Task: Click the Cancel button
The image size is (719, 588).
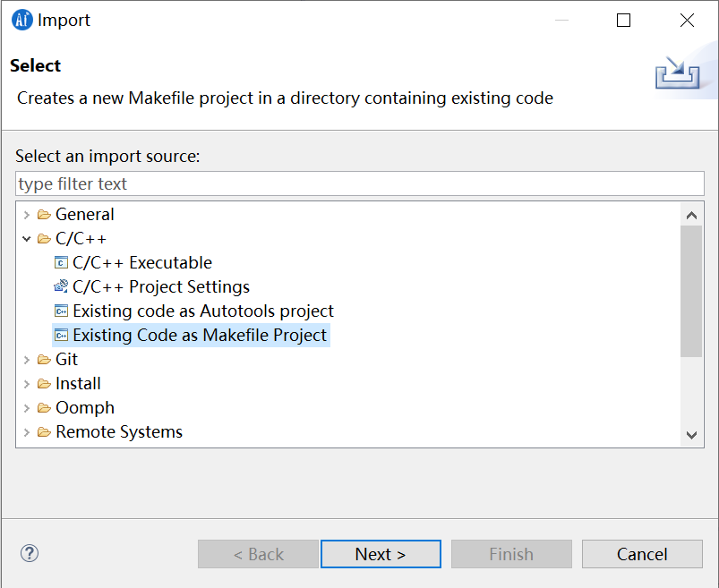Action: click(642, 554)
